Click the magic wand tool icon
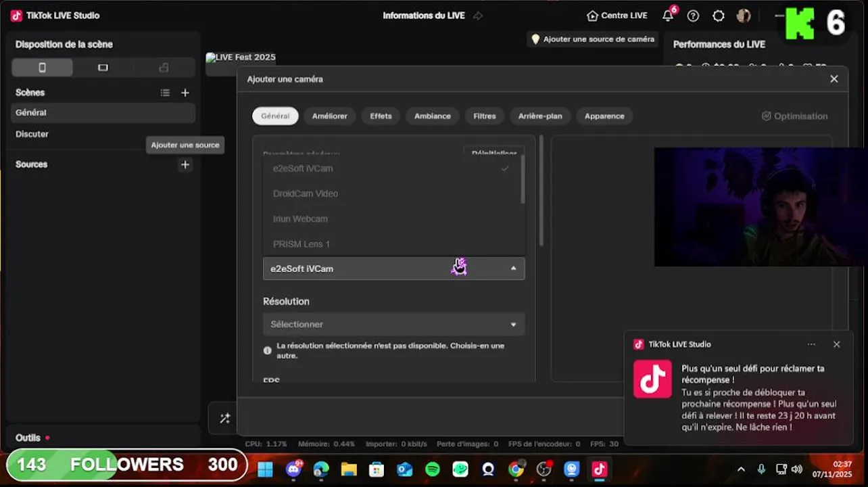Viewport: 868px width, 487px height. tap(225, 419)
